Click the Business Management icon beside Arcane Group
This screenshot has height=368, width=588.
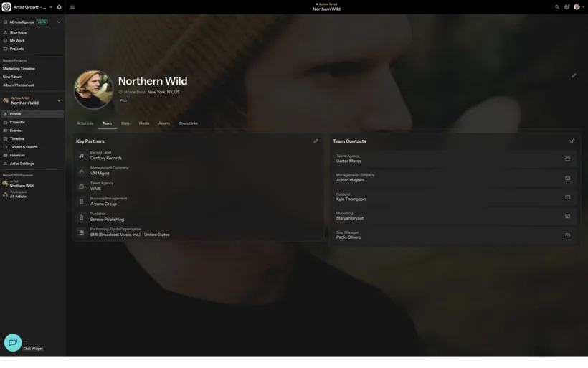click(81, 202)
